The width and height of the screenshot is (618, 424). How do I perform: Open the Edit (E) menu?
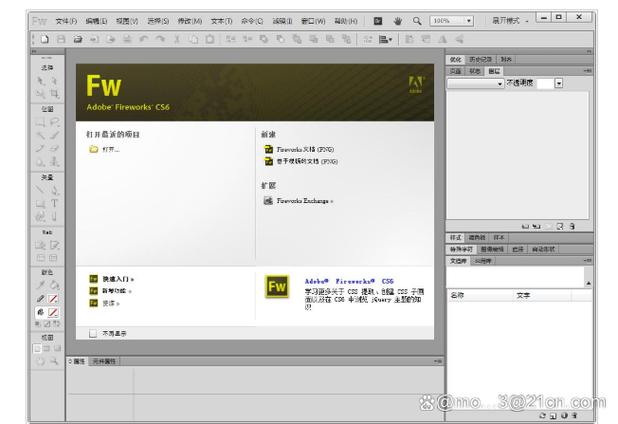click(97, 21)
